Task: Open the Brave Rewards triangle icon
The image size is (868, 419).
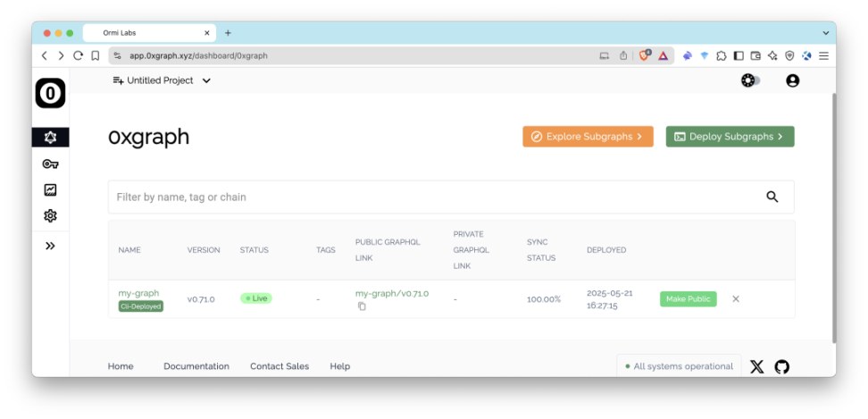Action: pos(664,55)
